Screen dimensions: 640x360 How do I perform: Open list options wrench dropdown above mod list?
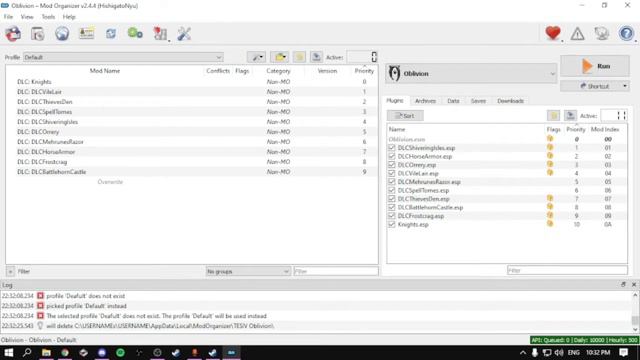coord(257,57)
